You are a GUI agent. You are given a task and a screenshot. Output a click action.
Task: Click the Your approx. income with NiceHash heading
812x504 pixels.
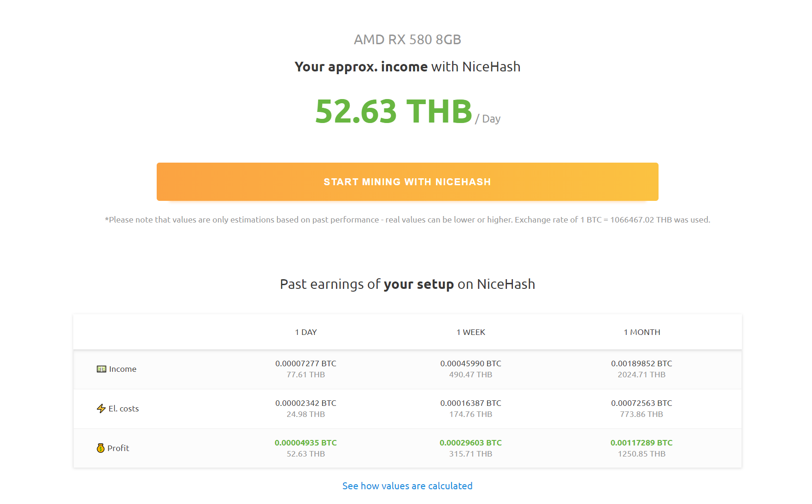pos(407,67)
